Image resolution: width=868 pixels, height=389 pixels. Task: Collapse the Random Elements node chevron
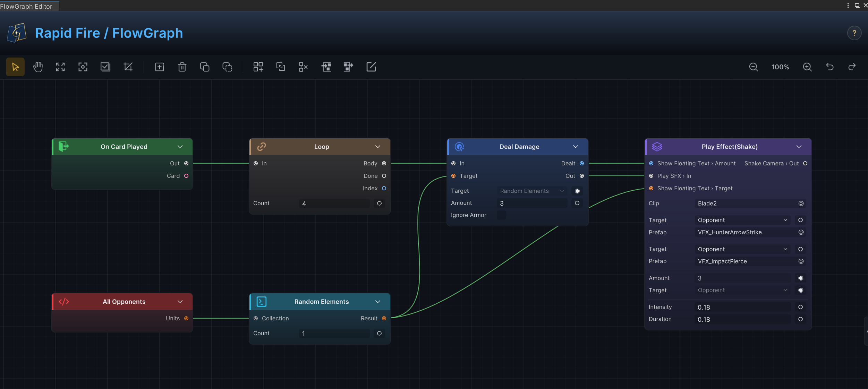click(x=378, y=302)
